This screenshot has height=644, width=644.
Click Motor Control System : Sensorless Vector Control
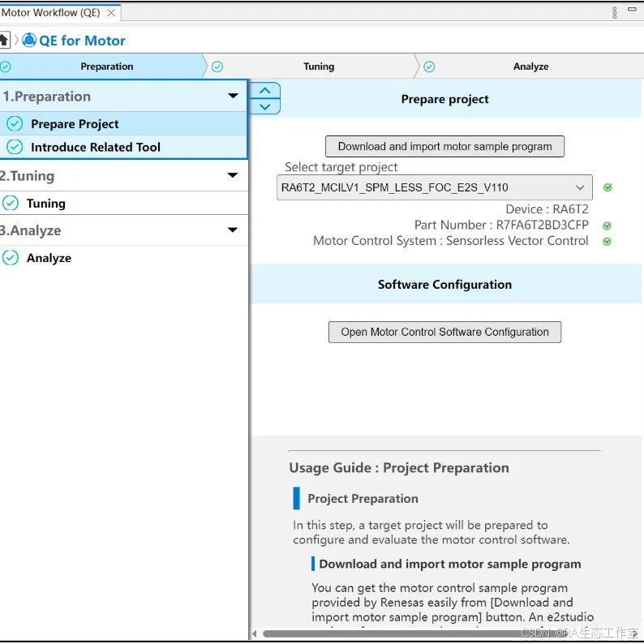450,241
